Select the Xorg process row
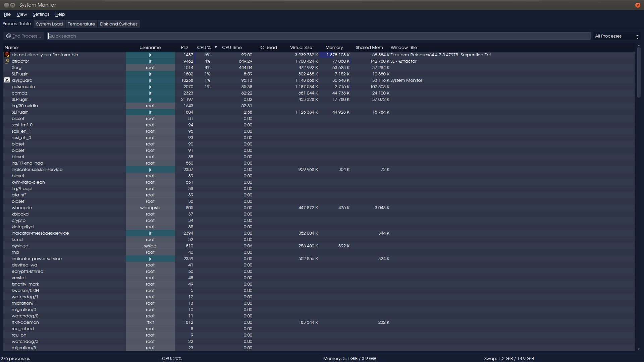644x362 pixels. [319, 67]
